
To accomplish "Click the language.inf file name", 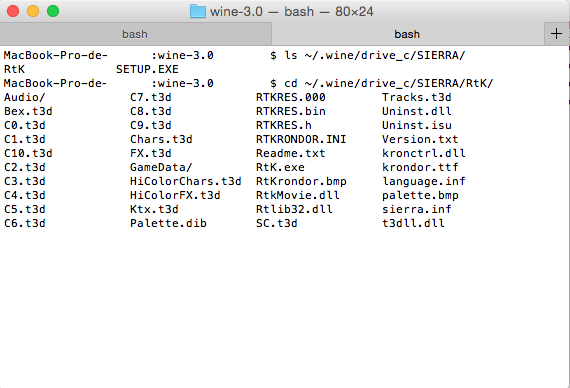I will coord(424,181).
